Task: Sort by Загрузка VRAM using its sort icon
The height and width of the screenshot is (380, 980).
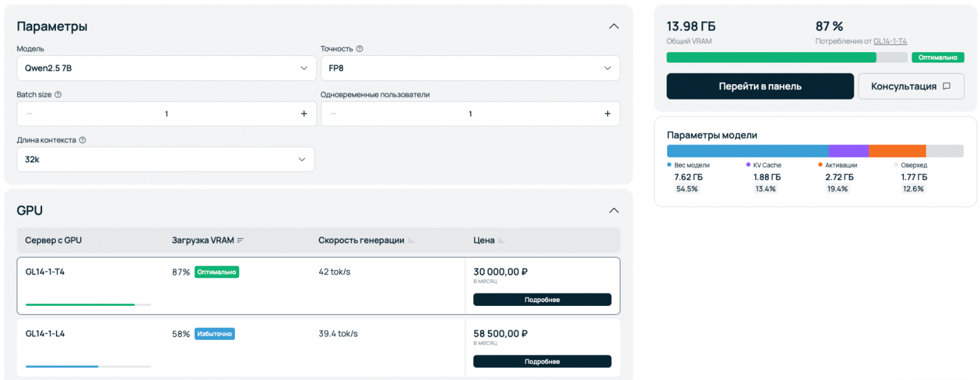Action: 240,241
